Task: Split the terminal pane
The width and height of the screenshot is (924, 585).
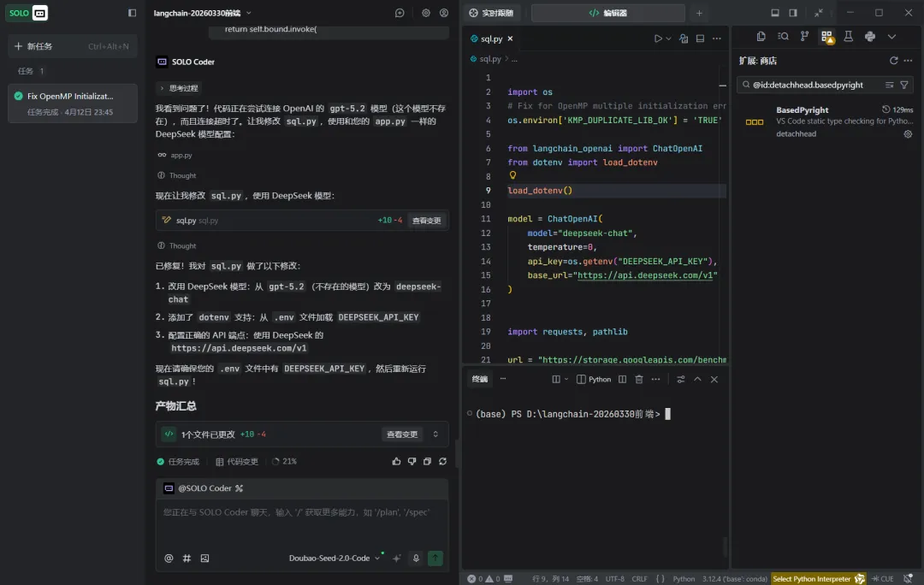Action: click(622, 380)
